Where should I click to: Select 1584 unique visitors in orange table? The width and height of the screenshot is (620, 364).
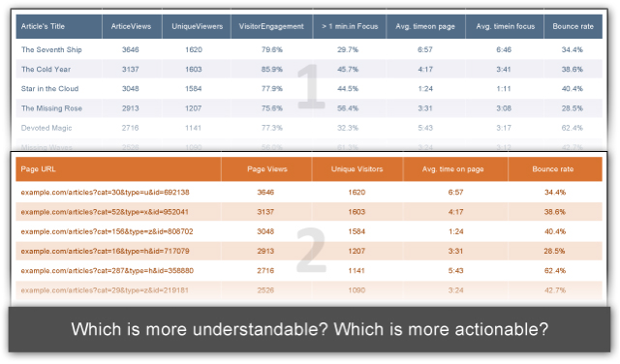click(356, 231)
